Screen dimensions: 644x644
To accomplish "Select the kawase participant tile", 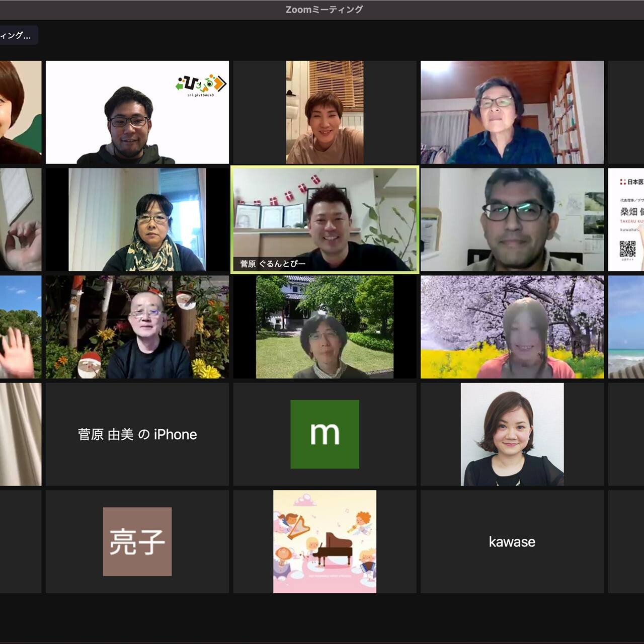I will [512, 542].
